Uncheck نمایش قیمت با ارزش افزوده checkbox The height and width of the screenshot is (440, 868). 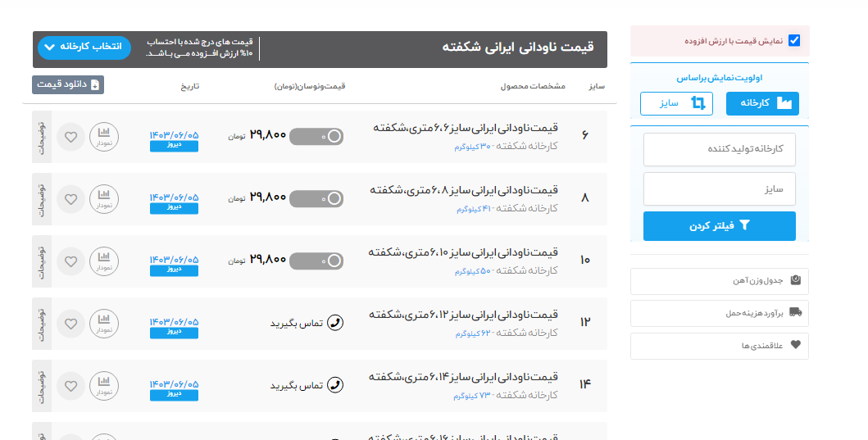pyautogui.click(x=793, y=41)
